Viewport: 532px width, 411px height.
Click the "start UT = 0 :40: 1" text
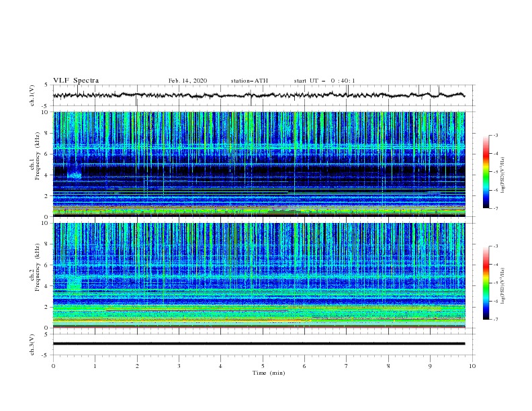click(x=324, y=81)
